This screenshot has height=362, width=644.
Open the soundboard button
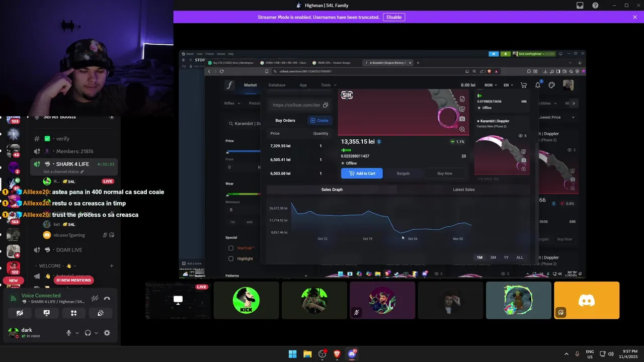[101, 313]
